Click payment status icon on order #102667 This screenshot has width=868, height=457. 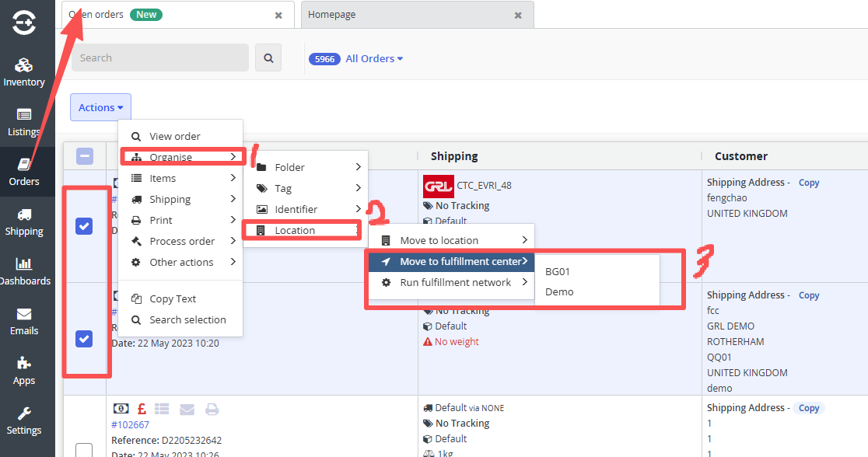[121, 409]
